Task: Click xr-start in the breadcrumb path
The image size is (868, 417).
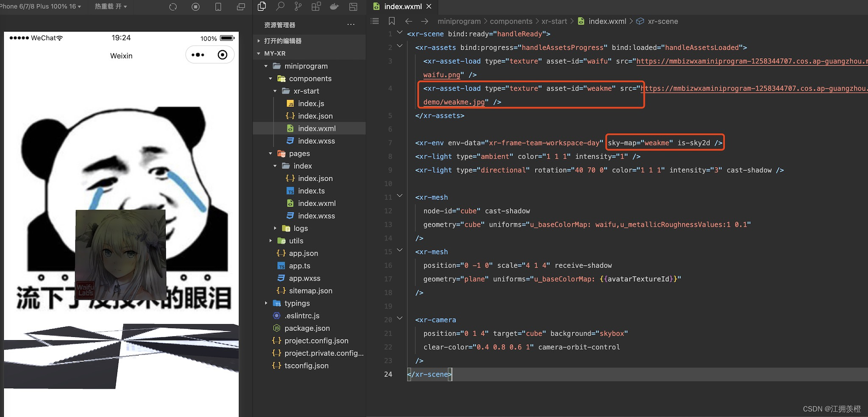Action: pyautogui.click(x=554, y=21)
